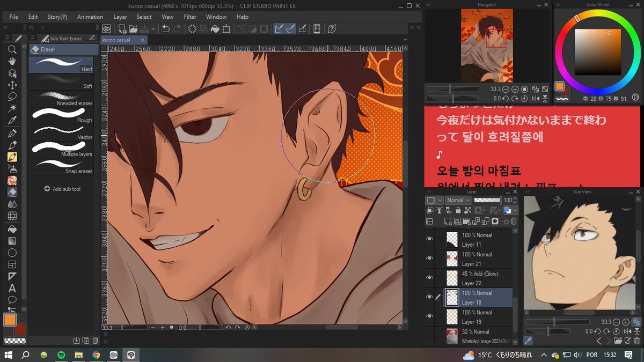The height and width of the screenshot is (362, 644).
Task: Collapse the tool palette double chevron
Action: 6,28
